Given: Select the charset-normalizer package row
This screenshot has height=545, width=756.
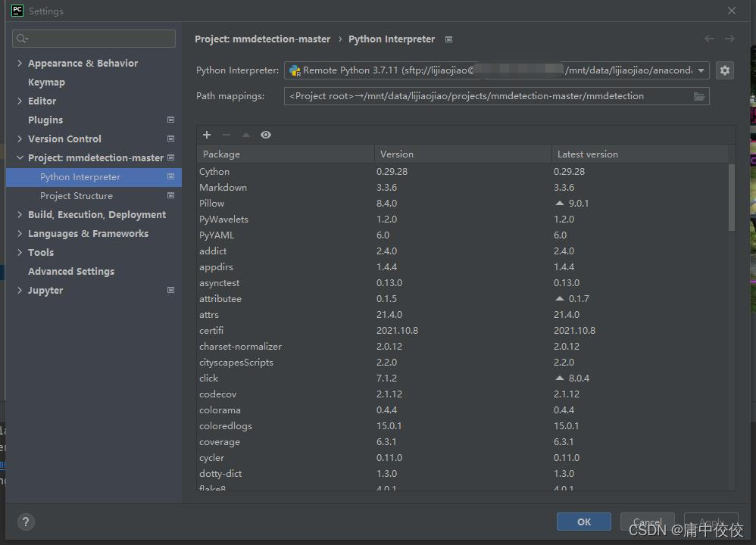Looking at the screenshot, I should click(463, 347).
